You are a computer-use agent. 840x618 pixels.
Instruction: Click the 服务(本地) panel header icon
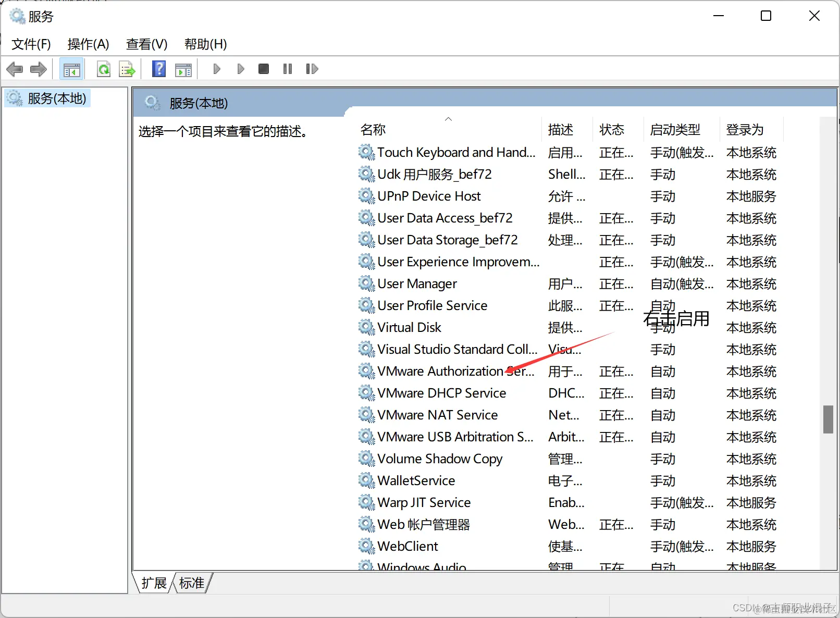point(152,103)
